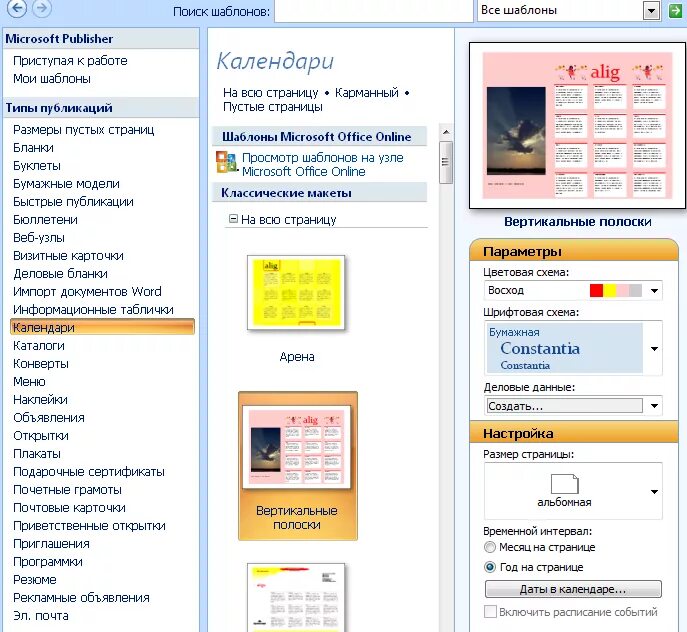Select 'Объявления' in the list
687x632 pixels.
(49, 417)
